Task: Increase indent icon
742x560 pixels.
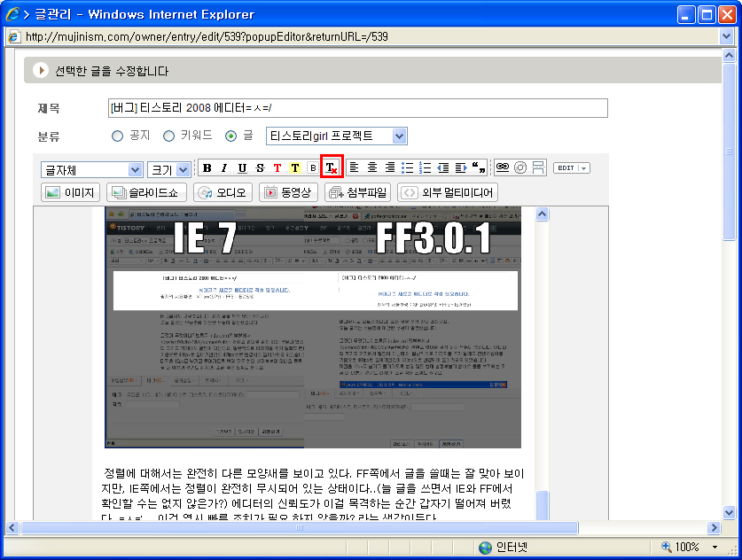Action: point(461,167)
